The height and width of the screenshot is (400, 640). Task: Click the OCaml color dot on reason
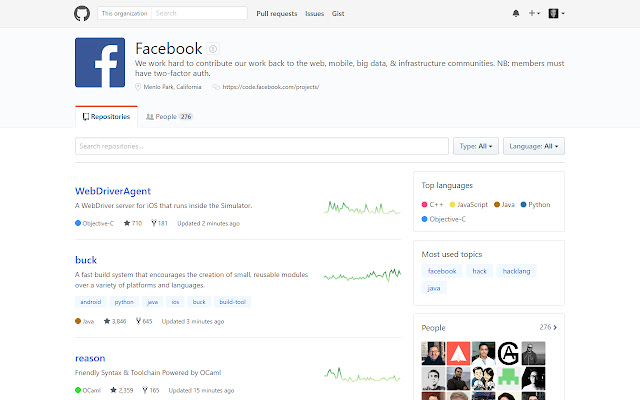(x=78, y=390)
